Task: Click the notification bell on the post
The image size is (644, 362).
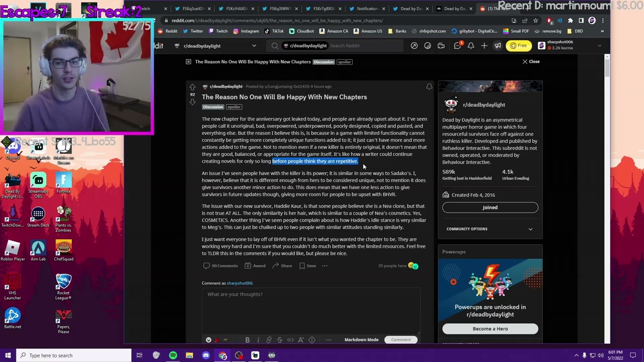Action: tap(429, 87)
